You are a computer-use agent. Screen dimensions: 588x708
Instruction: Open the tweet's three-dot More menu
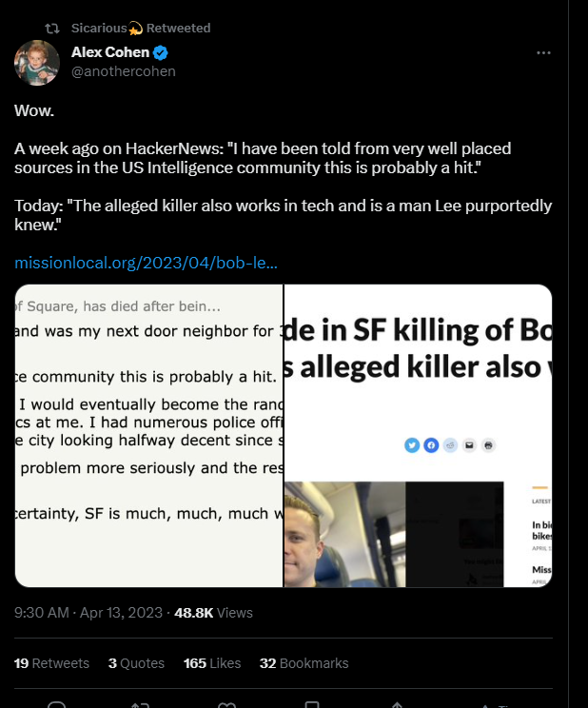[543, 53]
